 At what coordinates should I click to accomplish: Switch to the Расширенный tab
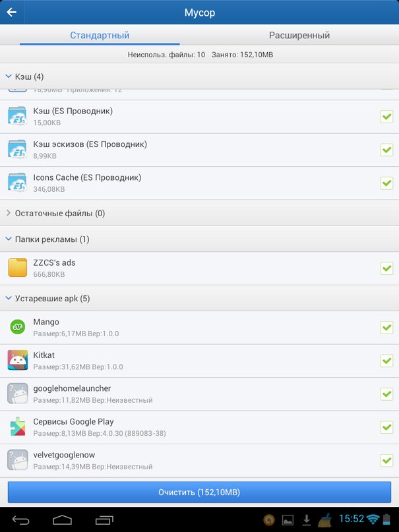(x=299, y=35)
